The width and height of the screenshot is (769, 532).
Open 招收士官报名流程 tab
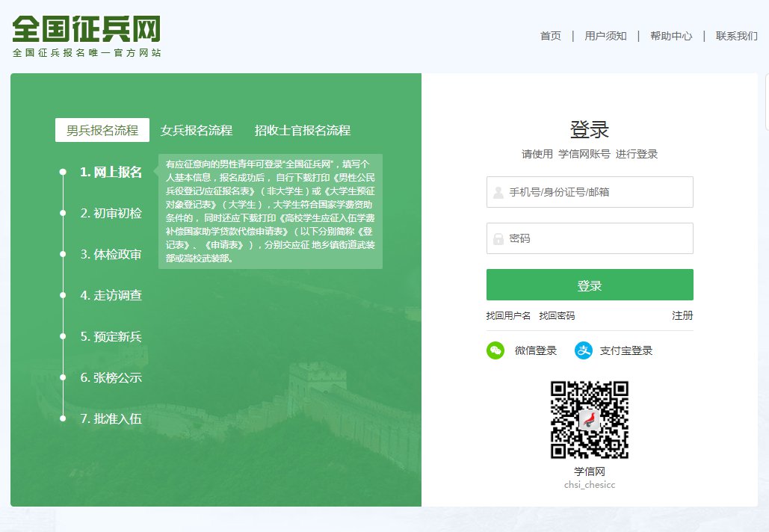(x=302, y=130)
